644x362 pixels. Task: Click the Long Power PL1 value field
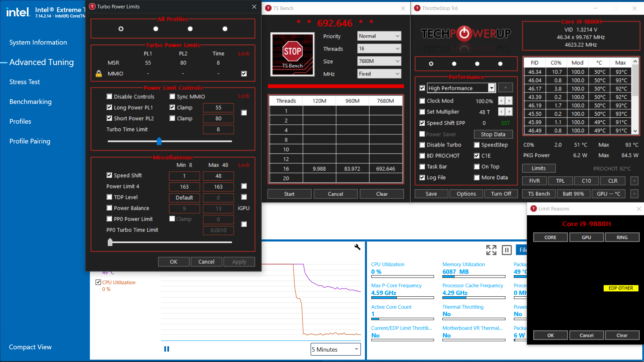[x=218, y=108]
